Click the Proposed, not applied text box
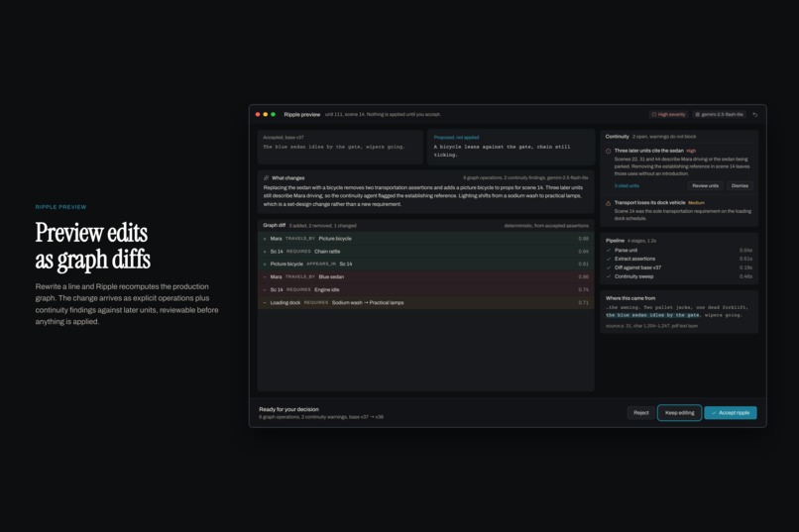This screenshot has width=799, height=532. (512, 148)
